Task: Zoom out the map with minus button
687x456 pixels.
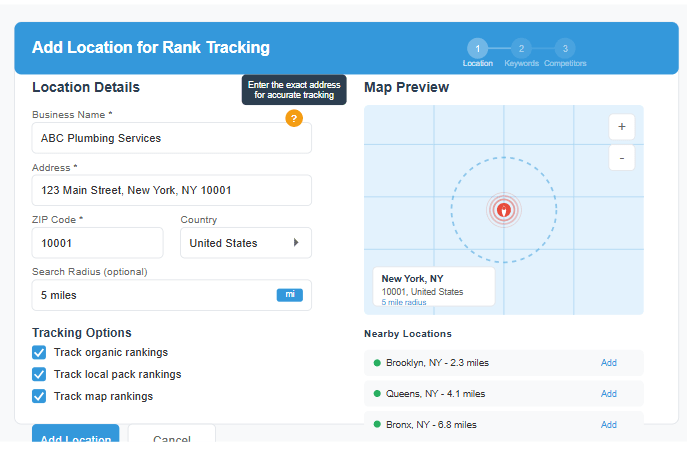Action: (621, 158)
